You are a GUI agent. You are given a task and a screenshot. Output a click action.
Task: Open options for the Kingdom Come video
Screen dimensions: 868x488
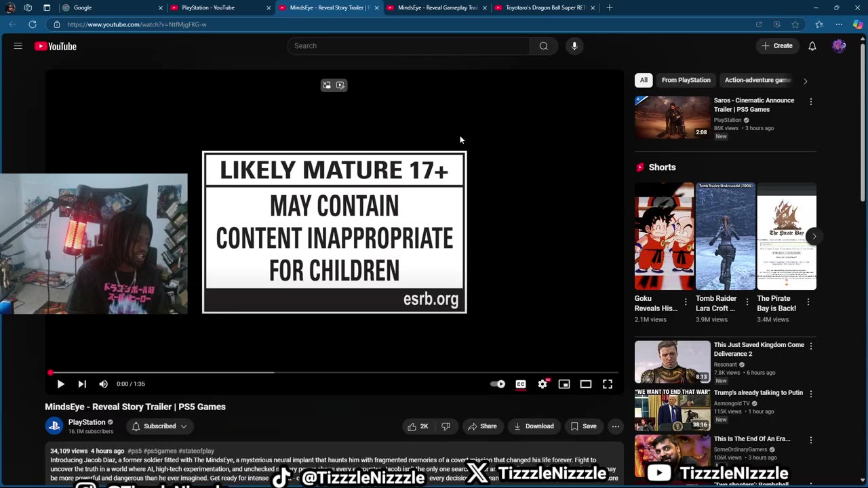811,346
